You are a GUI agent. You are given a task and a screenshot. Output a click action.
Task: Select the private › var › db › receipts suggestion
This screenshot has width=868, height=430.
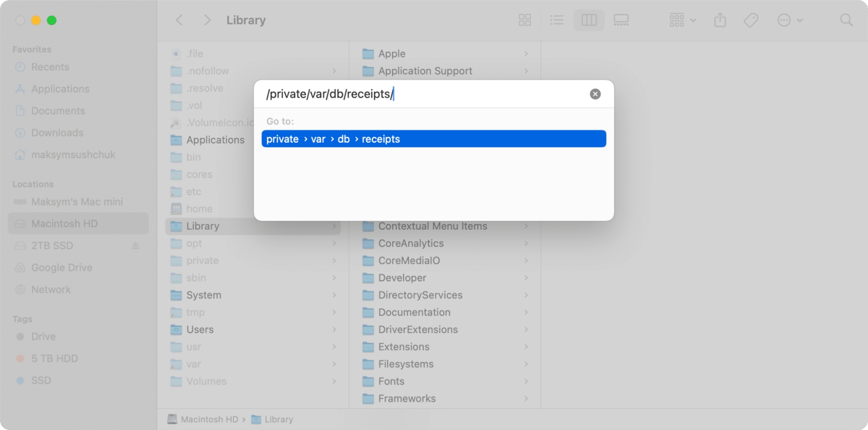pyautogui.click(x=434, y=139)
